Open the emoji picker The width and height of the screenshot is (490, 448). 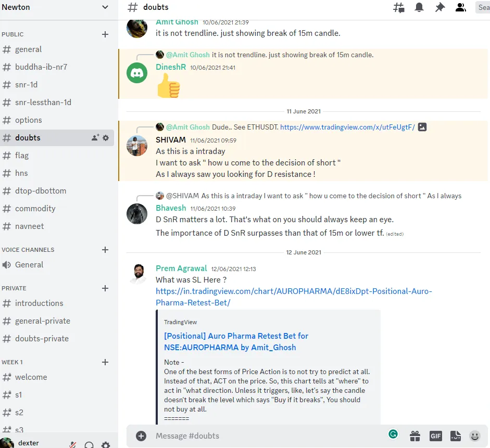pos(474,436)
